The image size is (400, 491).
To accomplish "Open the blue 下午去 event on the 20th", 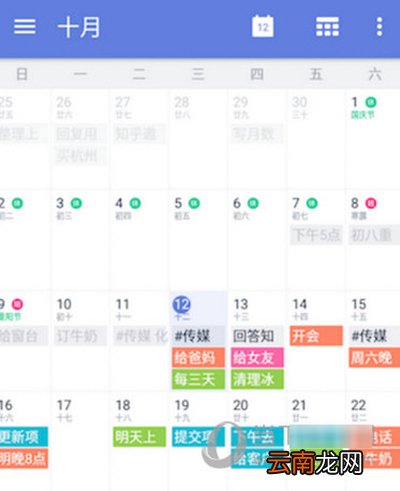I will point(257,437).
